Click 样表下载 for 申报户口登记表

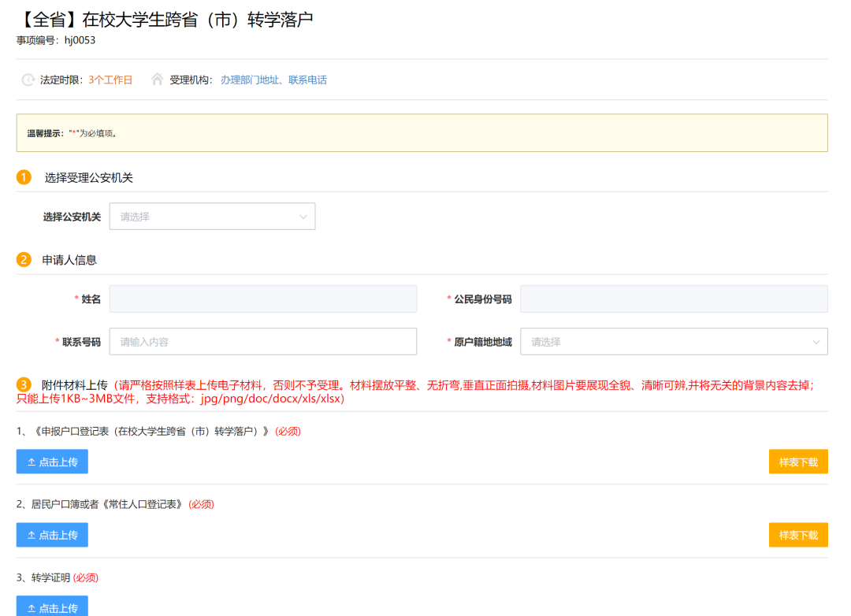798,462
